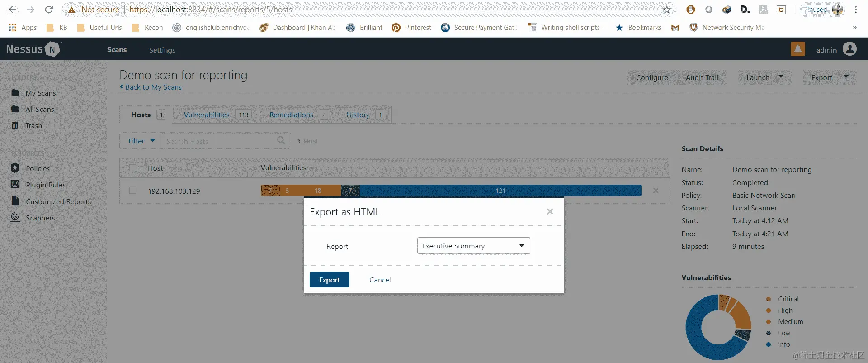868x363 pixels.
Task: Click the browser address bar URL
Action: [211, 10]
